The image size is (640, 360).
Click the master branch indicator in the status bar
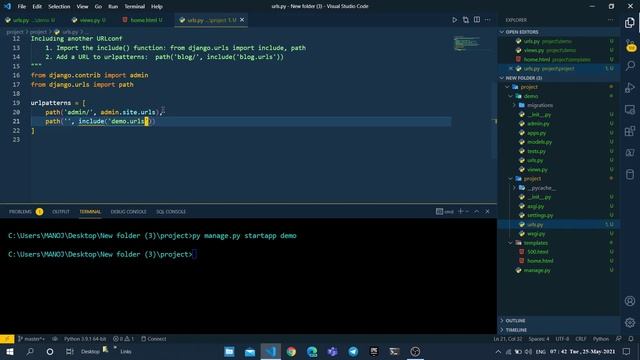[x=31, y=339]
